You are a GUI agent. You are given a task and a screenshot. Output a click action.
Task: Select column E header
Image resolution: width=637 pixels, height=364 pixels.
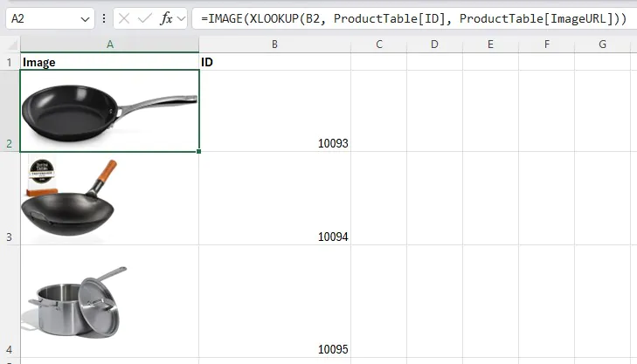click(491, 45)
